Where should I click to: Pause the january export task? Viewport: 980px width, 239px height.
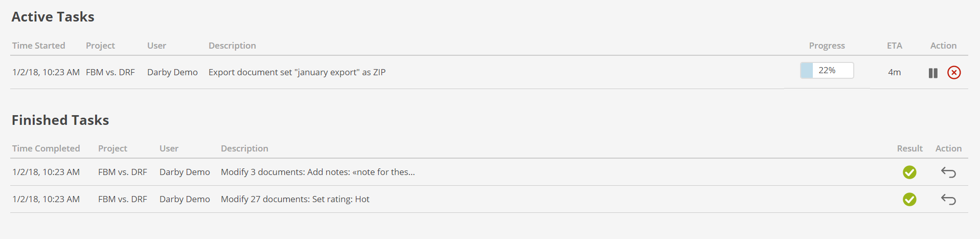(x=933, y=73)
